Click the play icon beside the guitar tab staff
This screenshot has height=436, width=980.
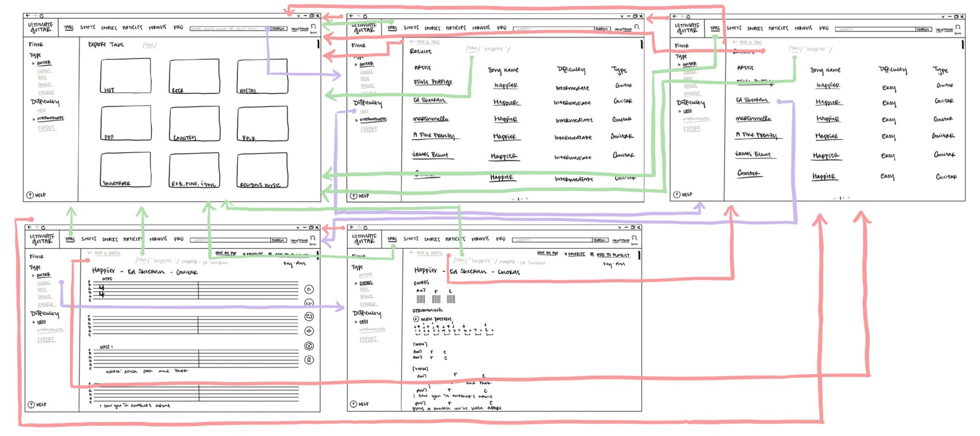309,290
